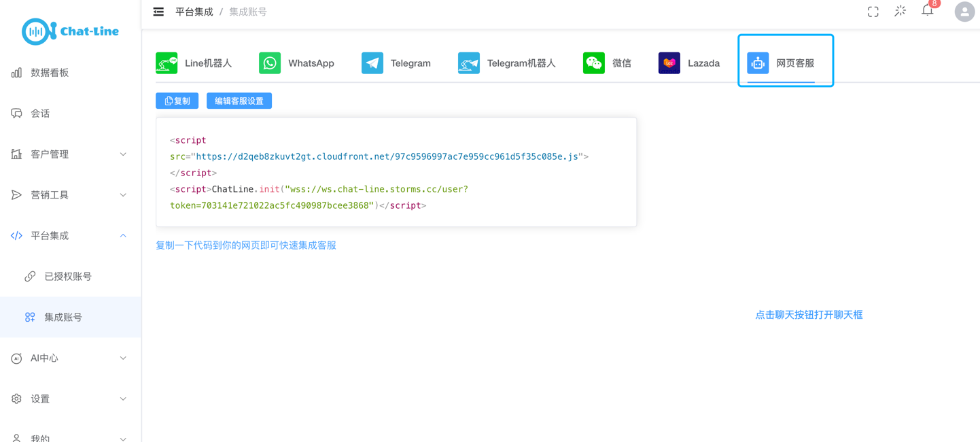
Task: Click the 集成账号 breadcrumb text
Action: point(248,12)
